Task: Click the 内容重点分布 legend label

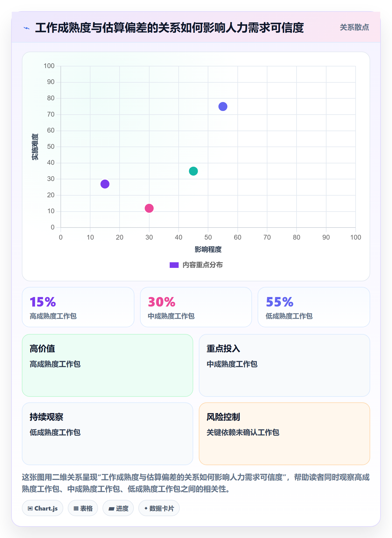Action: click(x=202, y=265)
